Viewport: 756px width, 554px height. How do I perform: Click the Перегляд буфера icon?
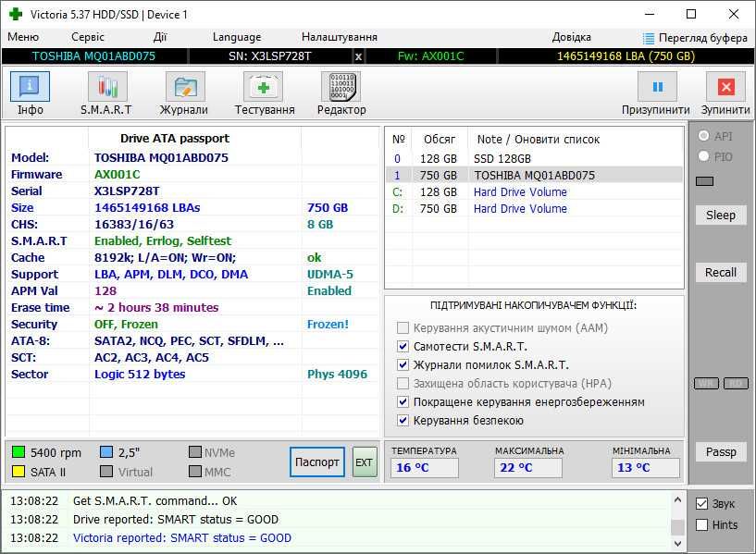(649, 38)
